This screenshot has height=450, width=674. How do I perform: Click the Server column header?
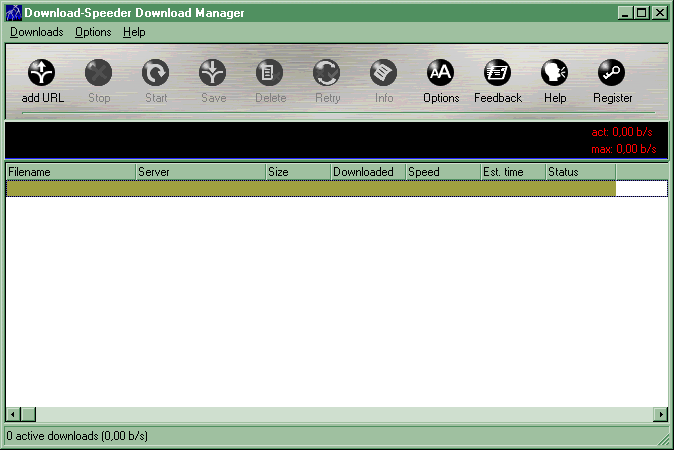click(x=200, y=172)
